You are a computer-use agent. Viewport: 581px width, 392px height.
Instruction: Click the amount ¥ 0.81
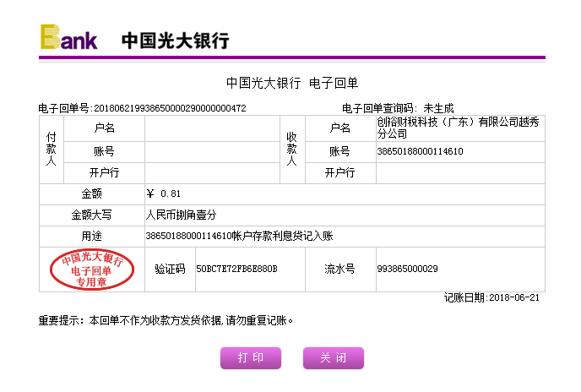coord(164,193)
